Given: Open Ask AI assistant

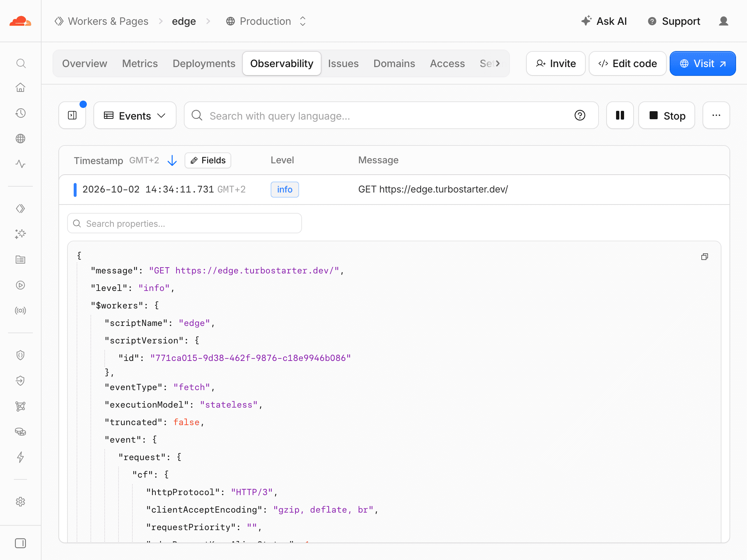Looking at the screenshot, I should 604,21.
